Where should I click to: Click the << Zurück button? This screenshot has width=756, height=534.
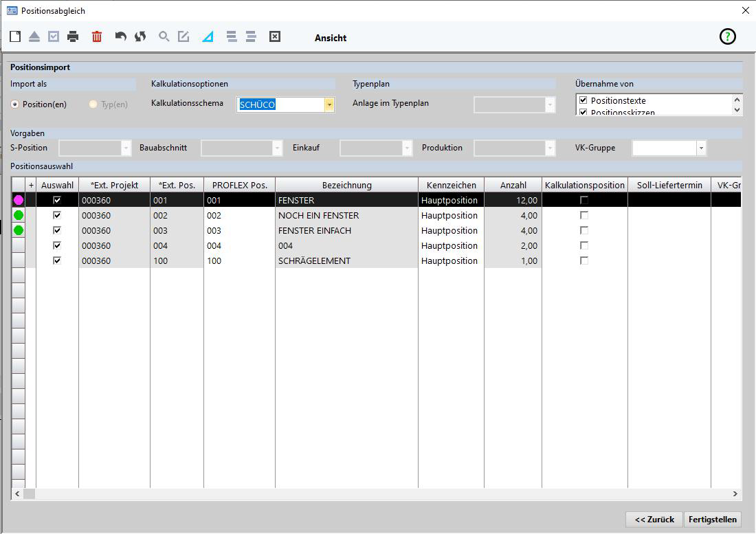click(x=654, y=519)
